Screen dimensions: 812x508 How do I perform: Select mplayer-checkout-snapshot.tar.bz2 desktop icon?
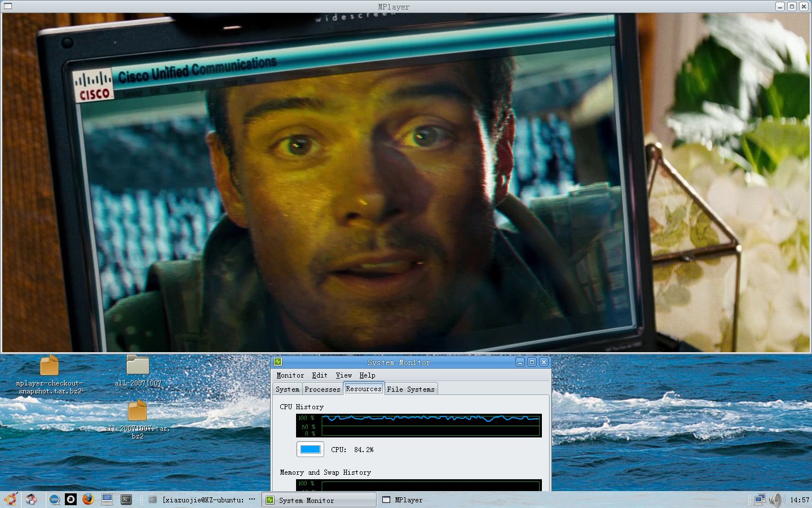click(49, 375)
